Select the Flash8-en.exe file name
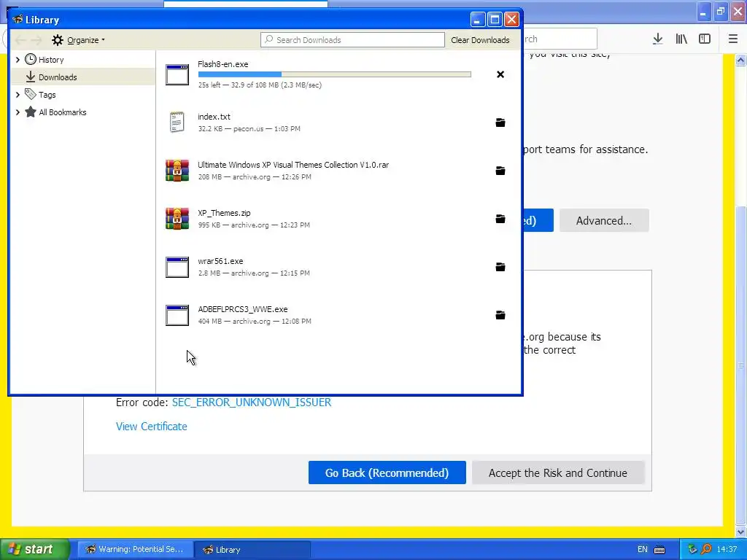 tap(223, 64)
